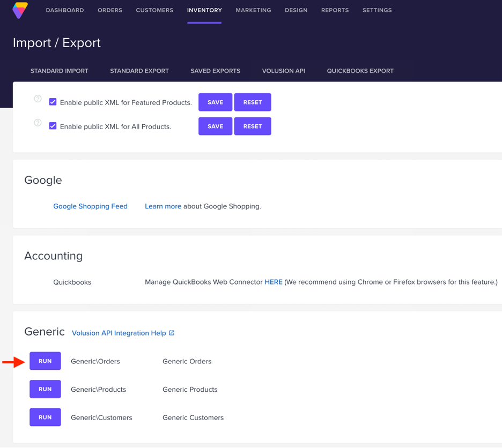
Task: Click help icon beside Featured Products option
Action: click(38, 99)
